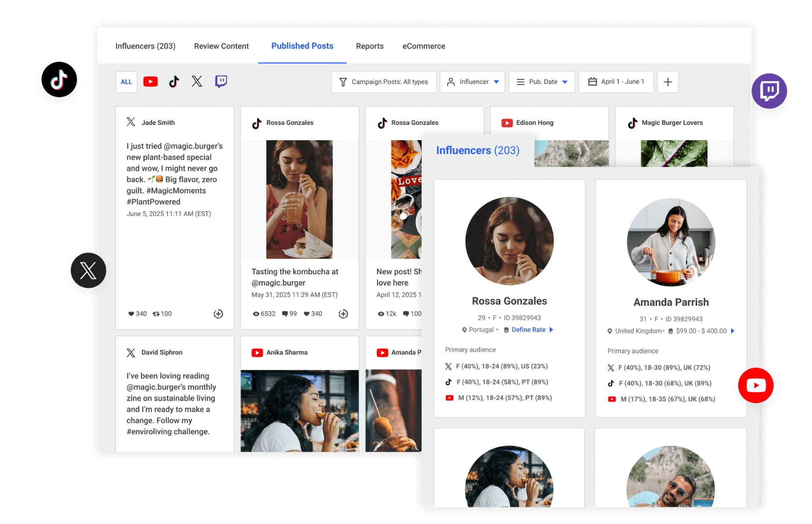Expand the Pub. Date dropdown

click(541, 82)
